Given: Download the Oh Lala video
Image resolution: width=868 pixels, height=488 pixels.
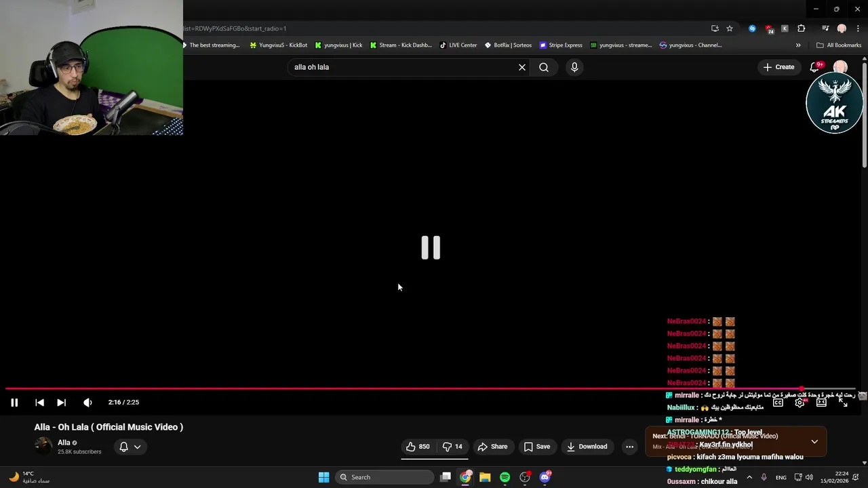Looking at the screenshot, I should 587,447.
